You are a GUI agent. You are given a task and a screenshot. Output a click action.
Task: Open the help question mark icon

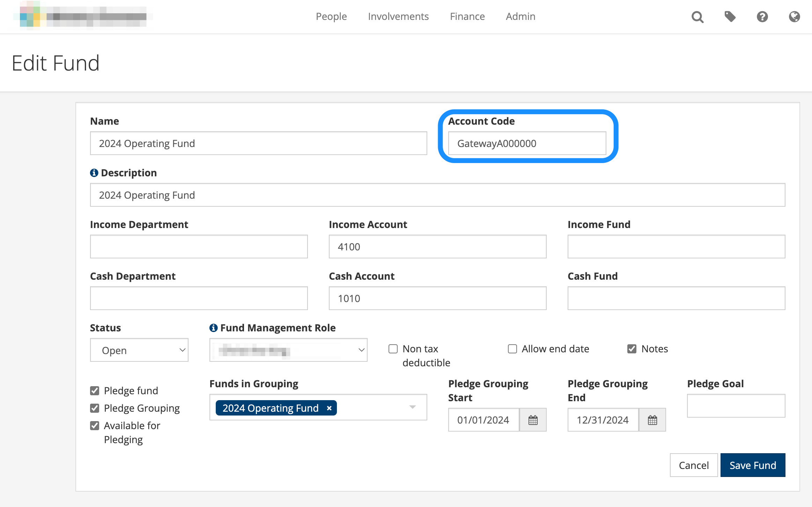click(762, 17)
